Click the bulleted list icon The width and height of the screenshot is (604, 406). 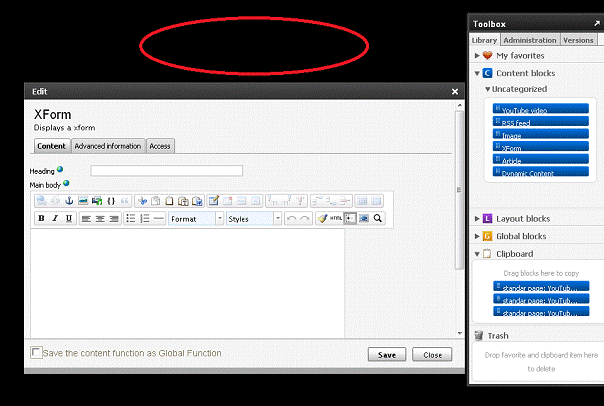pos(130,218)
